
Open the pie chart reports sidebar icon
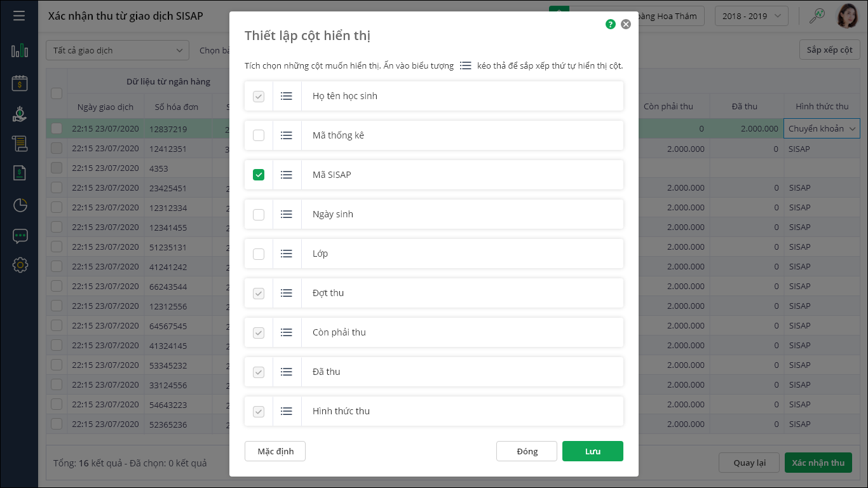coord(20,205)
